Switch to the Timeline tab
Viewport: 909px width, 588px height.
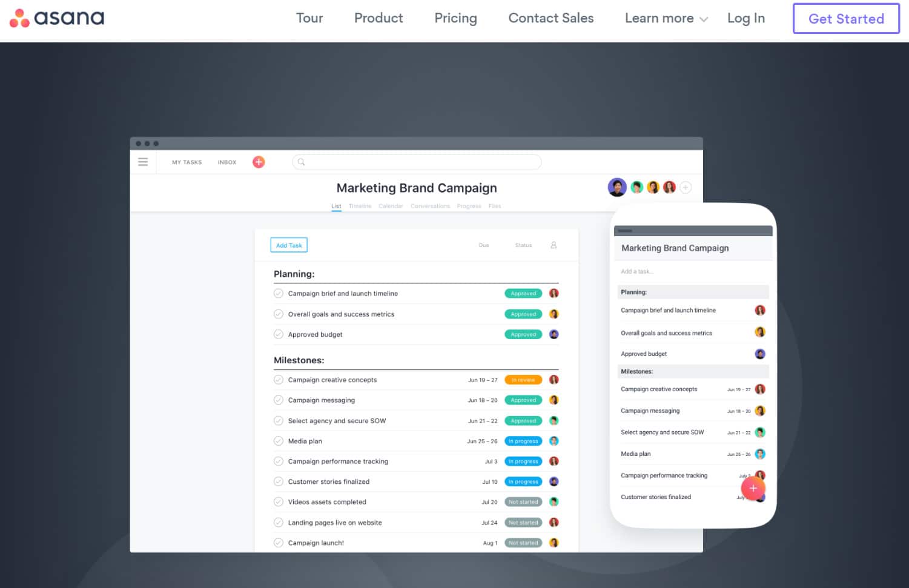[x=360, y=206]
